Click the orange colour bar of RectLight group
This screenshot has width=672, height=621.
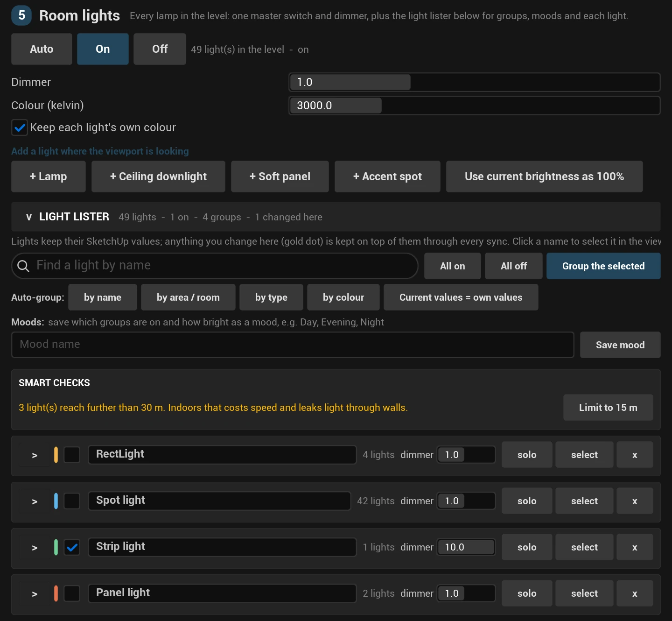[56, 455]
